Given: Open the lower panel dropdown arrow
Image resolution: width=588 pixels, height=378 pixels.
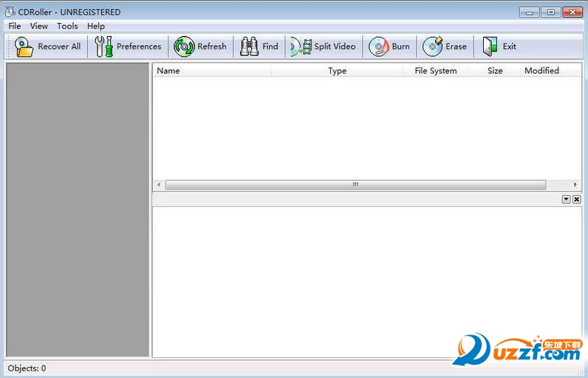Looking at the screenshot, I should [567, 199].
